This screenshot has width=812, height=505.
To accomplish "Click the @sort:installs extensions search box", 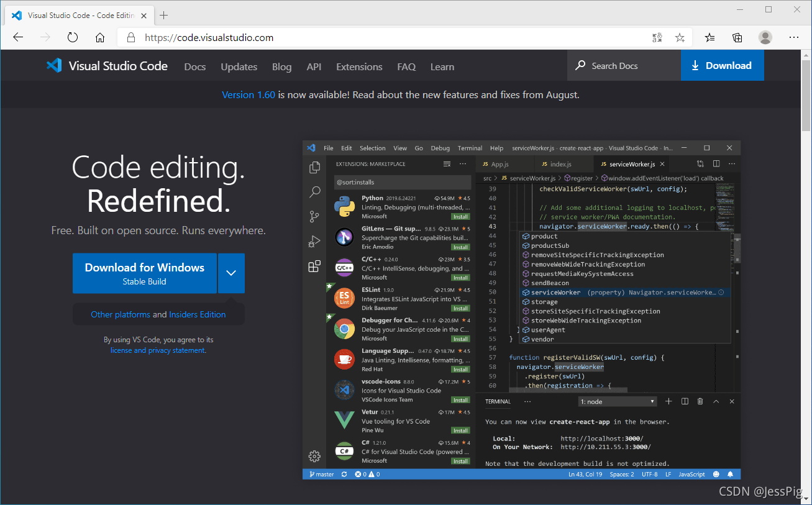I will coord(403,182).
